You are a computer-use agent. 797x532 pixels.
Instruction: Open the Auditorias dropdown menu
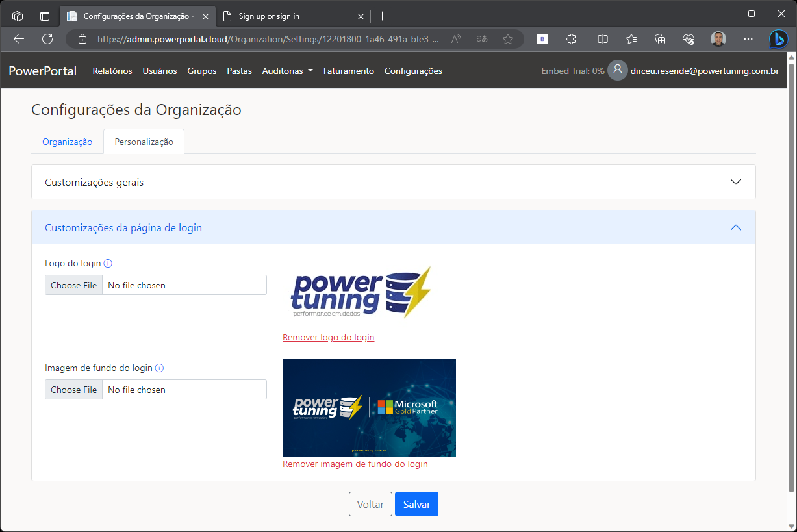287,71
